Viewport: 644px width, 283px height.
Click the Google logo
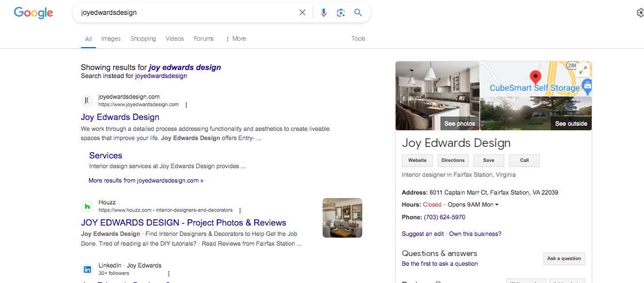[x=33, y=13]
